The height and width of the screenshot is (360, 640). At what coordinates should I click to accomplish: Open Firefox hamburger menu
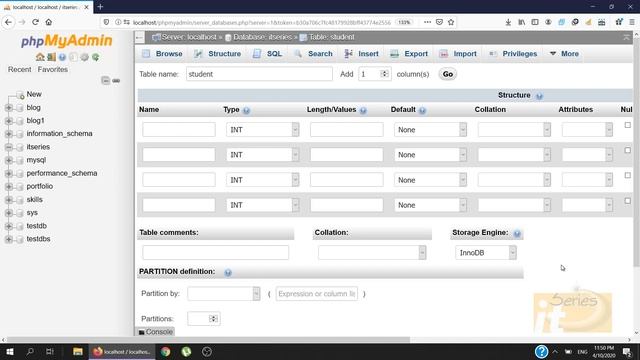[x=631, y=22]
